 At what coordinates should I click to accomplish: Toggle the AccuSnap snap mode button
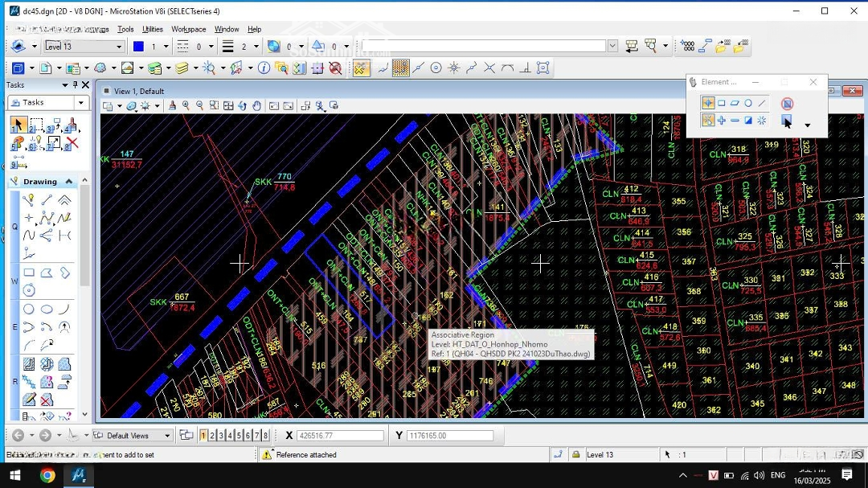(x=361, y=68)
